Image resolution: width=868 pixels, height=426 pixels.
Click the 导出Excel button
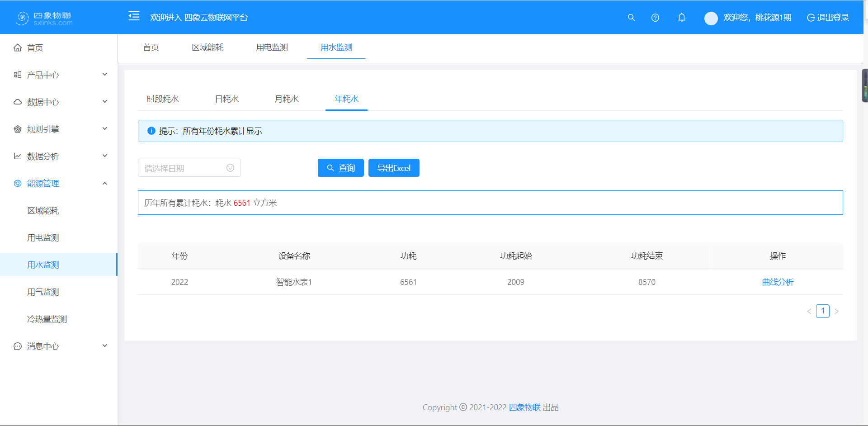click(394, 168)
